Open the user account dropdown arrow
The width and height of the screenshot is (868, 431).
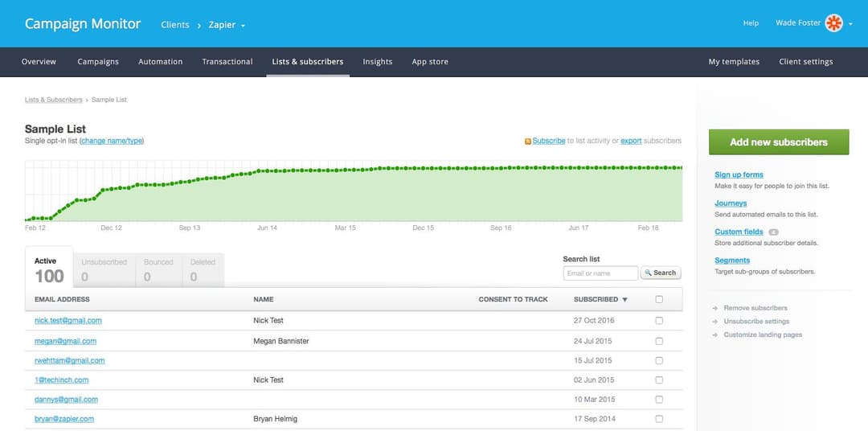[x=851, y=24]
